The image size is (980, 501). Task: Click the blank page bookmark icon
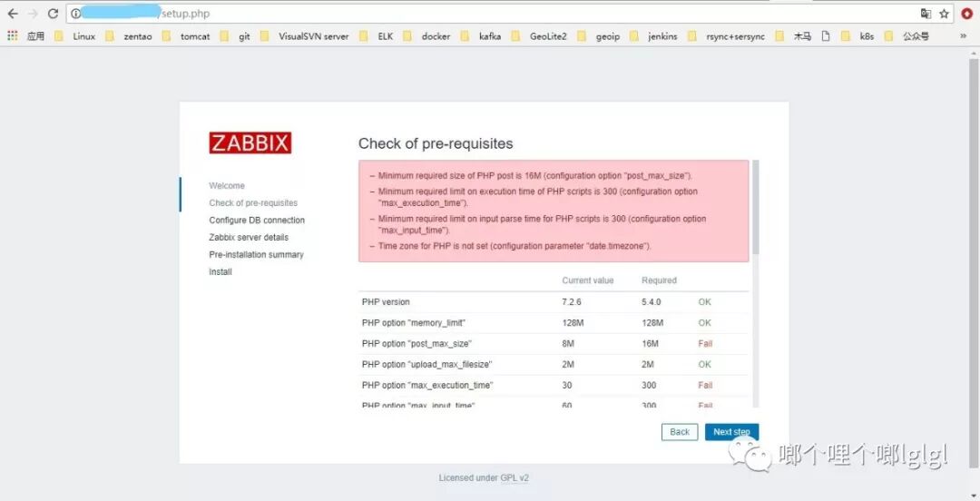pos(826,36)
